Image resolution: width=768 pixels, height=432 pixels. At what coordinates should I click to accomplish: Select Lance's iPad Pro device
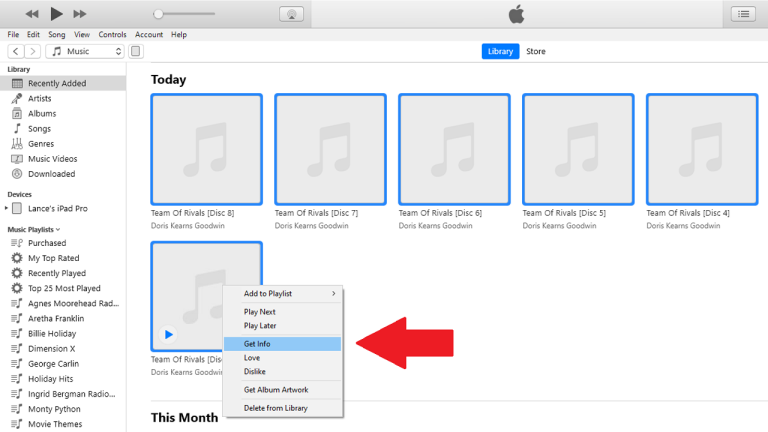coord(57,208)
